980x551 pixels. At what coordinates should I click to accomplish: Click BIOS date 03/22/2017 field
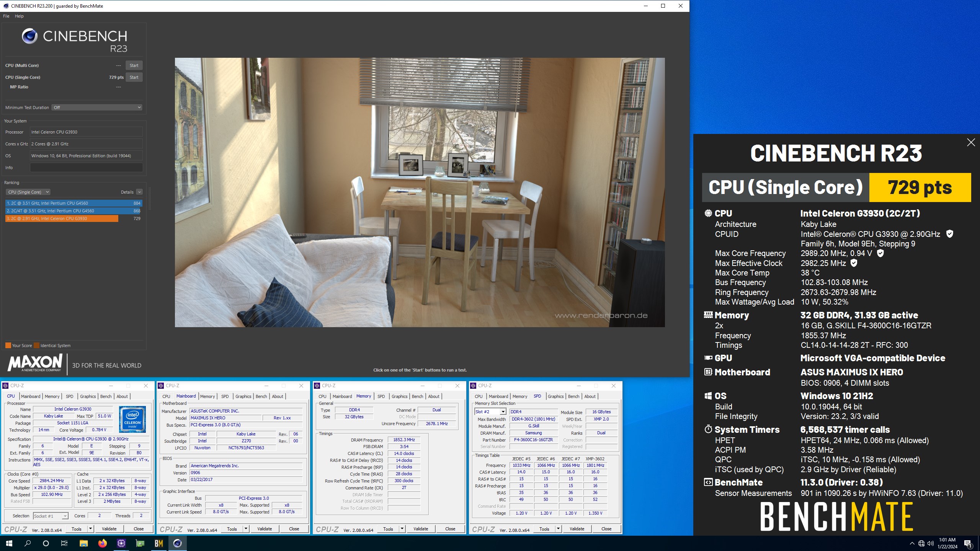pyautogui.click(x=246, y=479)
